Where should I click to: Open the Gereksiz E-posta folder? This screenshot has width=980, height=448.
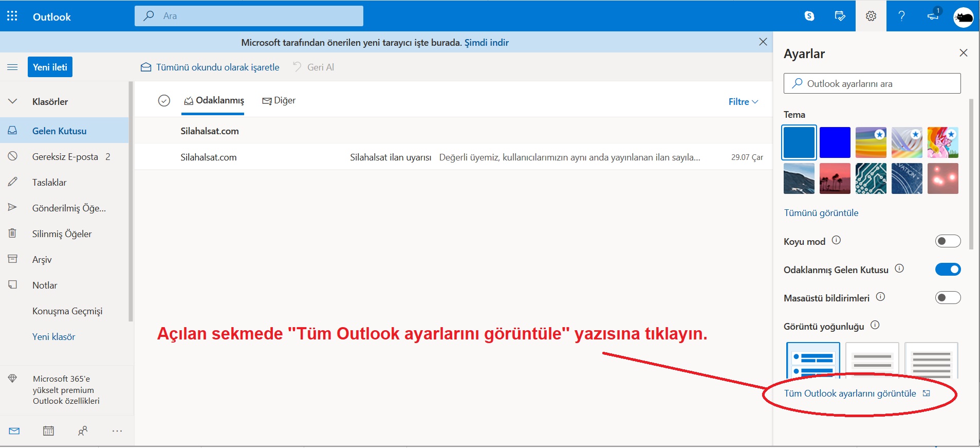65,157
